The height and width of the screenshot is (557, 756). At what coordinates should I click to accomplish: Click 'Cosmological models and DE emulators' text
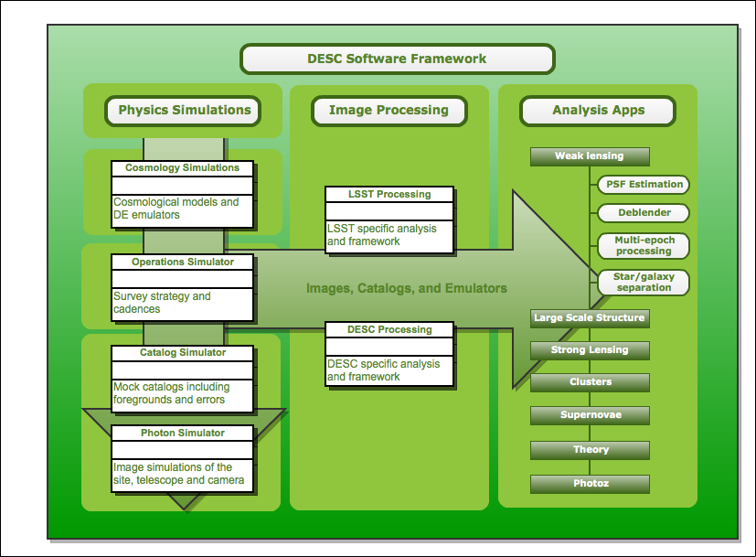(x=176, y=209)
